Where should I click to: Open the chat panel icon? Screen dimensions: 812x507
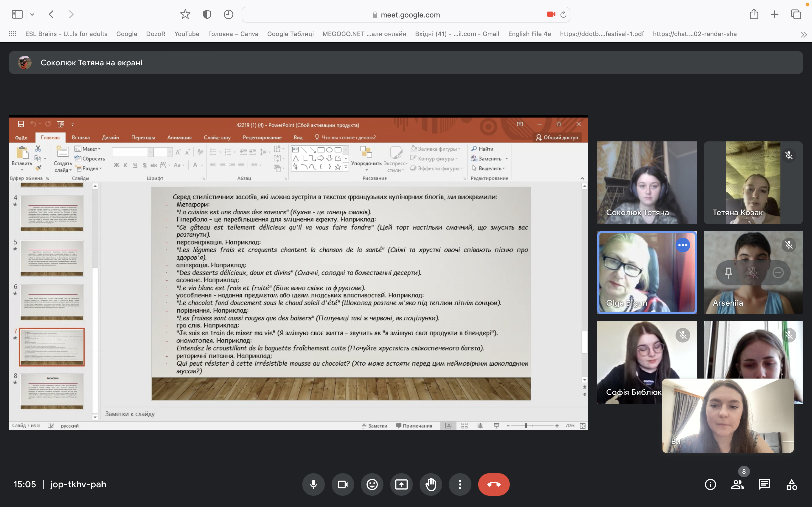[x=764, y=484]
